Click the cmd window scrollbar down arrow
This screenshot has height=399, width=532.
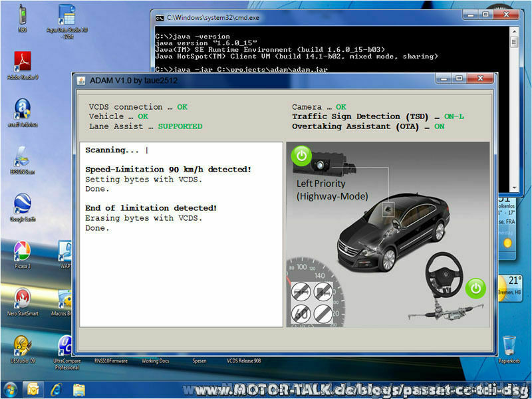pos(514,188)
